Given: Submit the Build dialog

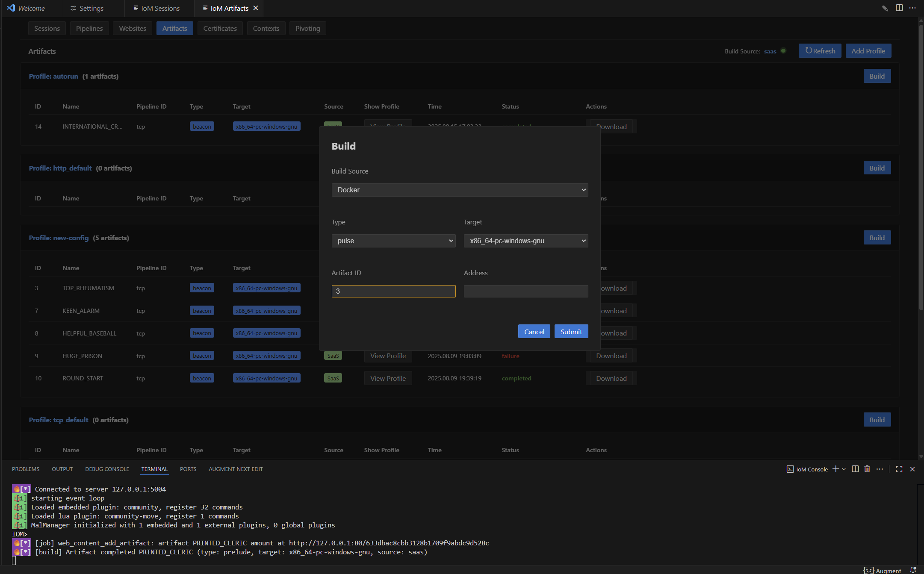Looking at the screenshot, I should click(x=571, y=331).
